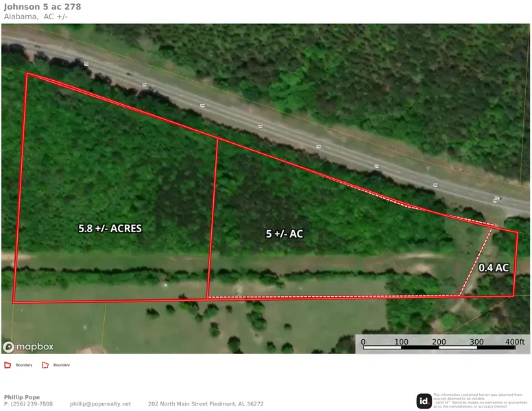
Task: Select the 5 +/- AC parcel label
Action: [284, 234]
